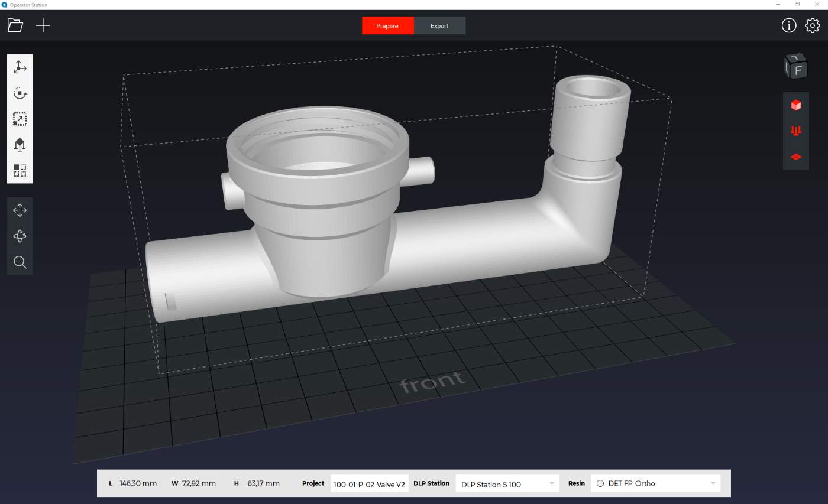Toggle build platform visibility icon
Screen dimensions: 828x504
[x=795, y=157]
